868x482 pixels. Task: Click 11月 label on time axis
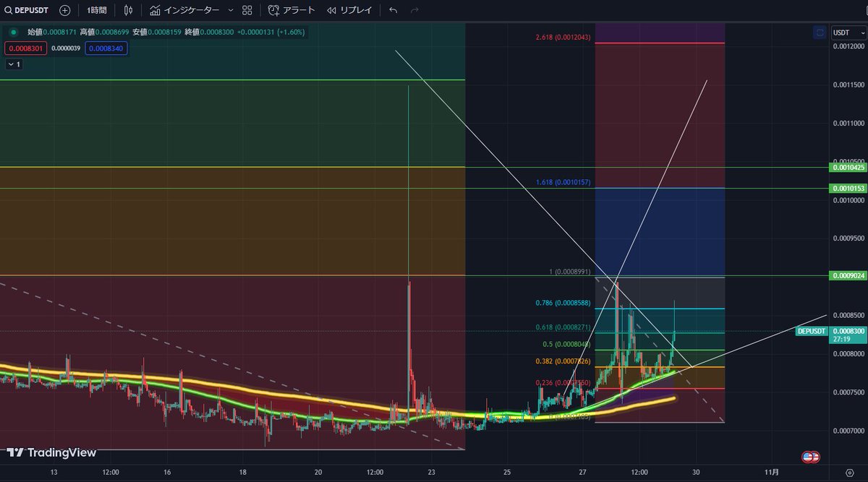(772, 473)
